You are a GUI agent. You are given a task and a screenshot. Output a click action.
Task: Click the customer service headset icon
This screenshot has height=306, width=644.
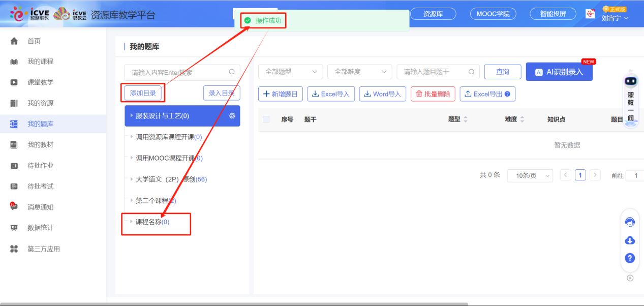(x=630, y=222)
